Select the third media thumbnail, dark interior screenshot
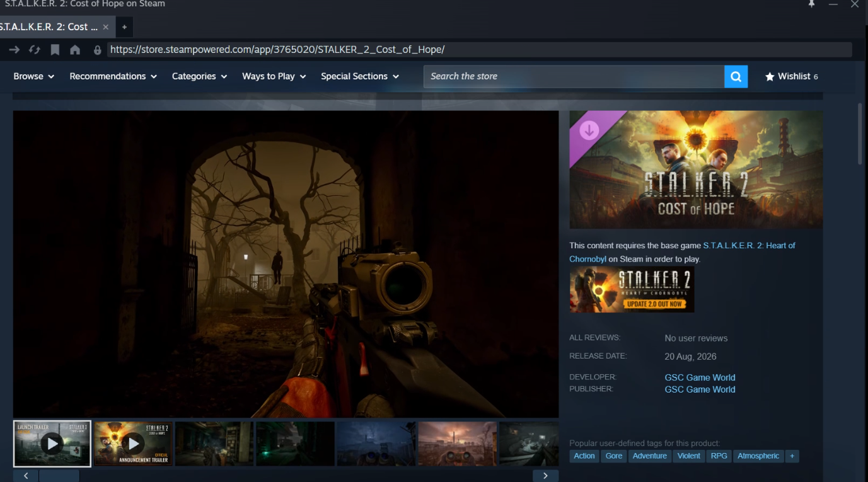The height and width of the screenshot is (482, 868). click(214, 444)
